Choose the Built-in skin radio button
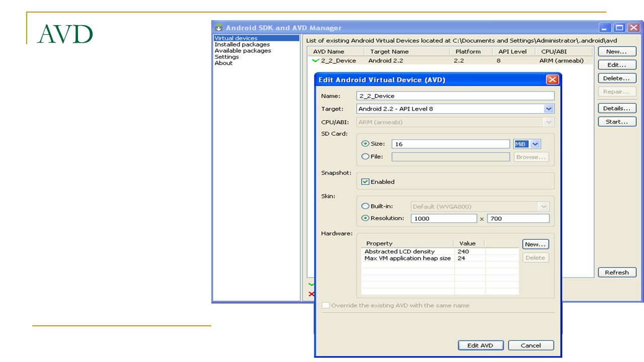 [x=366, y=206]
